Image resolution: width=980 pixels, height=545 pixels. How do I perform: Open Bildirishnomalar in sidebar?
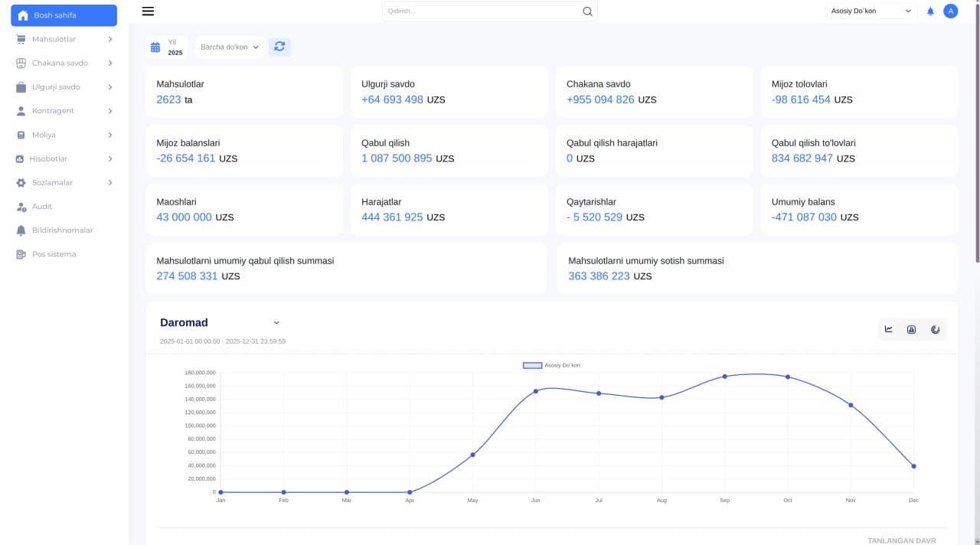point(62,230)
